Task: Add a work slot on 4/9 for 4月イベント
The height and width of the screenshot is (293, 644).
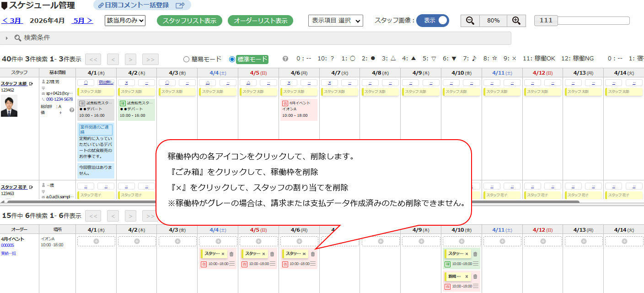Action: pos(421,241)
